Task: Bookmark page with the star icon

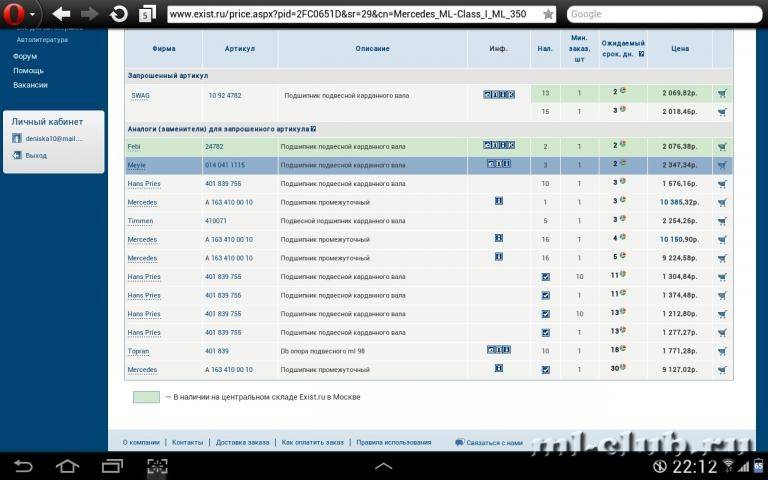Action: [548, 14]
